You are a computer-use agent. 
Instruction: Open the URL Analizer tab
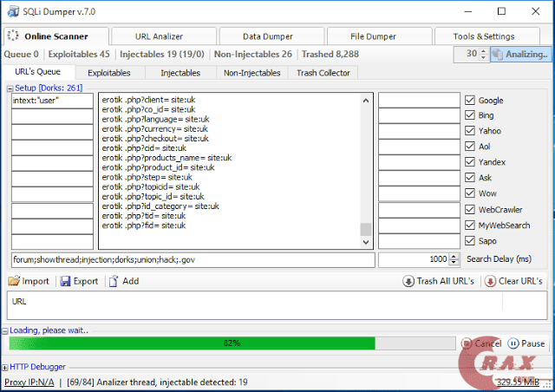click(x=164, y=36)
